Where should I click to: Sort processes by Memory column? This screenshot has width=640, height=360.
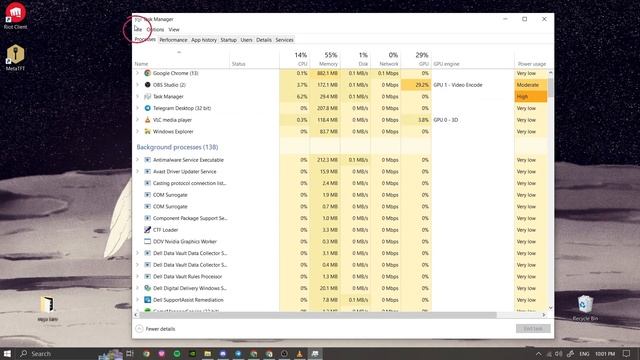(325, 59)
